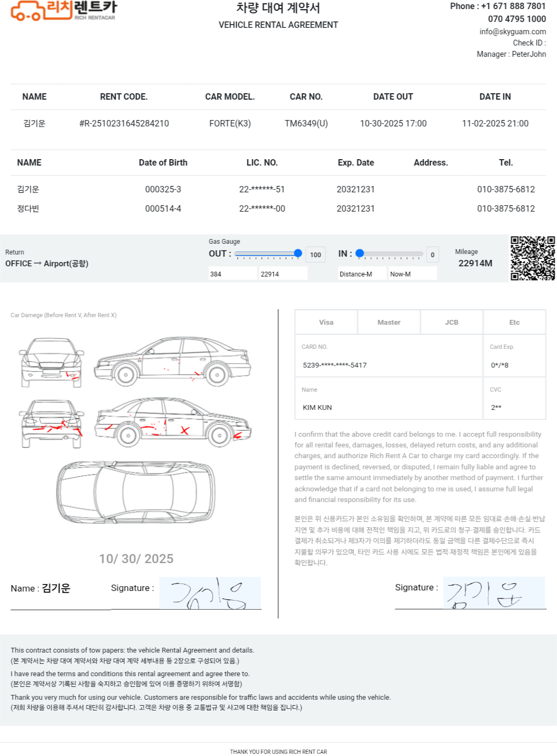
Task: Click the CVC field
Action: (514, 407)
